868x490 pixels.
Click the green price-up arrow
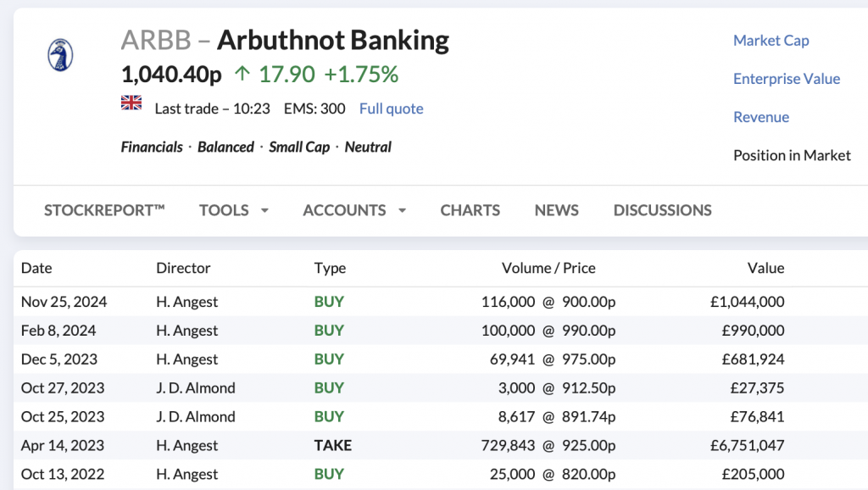(x=242, y=75)
